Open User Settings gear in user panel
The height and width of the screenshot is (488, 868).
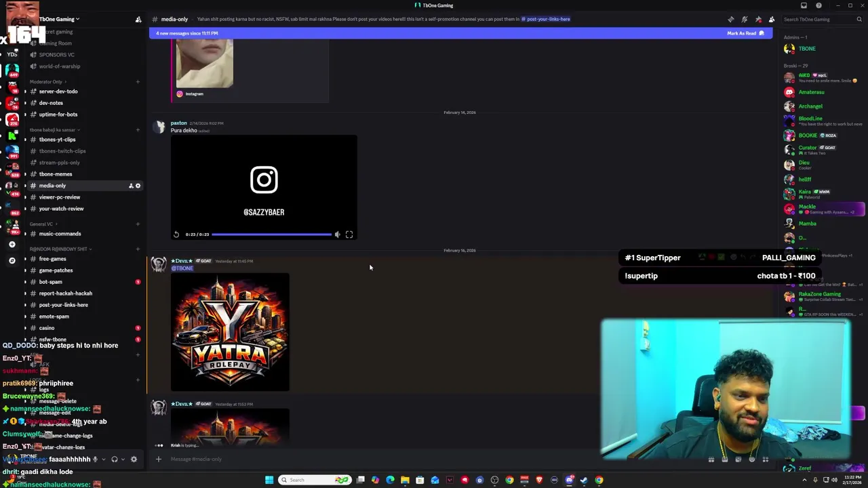134,459
